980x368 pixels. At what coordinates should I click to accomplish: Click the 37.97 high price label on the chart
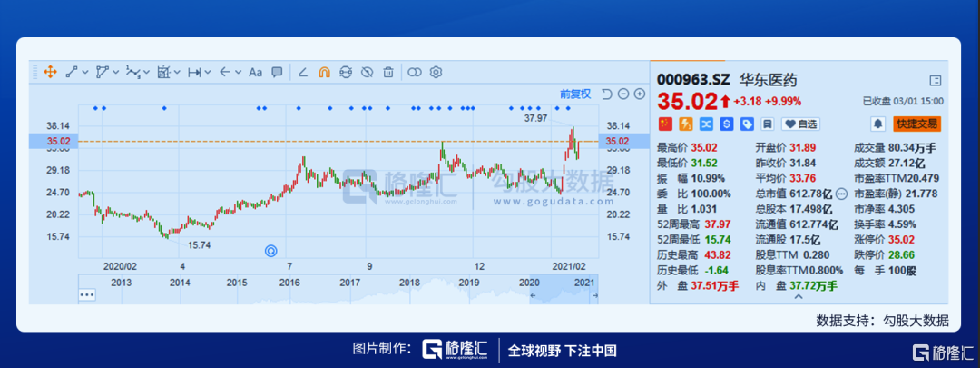[535, 117]
